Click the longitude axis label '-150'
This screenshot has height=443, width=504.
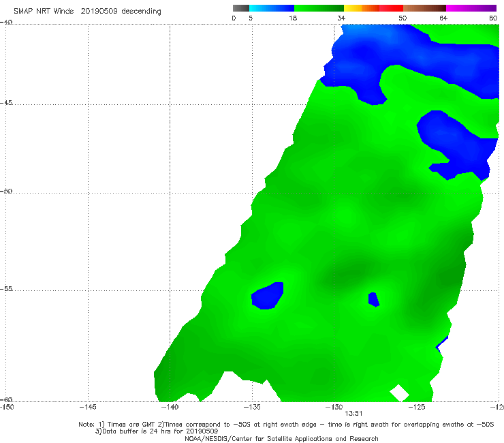pos(7,407)
